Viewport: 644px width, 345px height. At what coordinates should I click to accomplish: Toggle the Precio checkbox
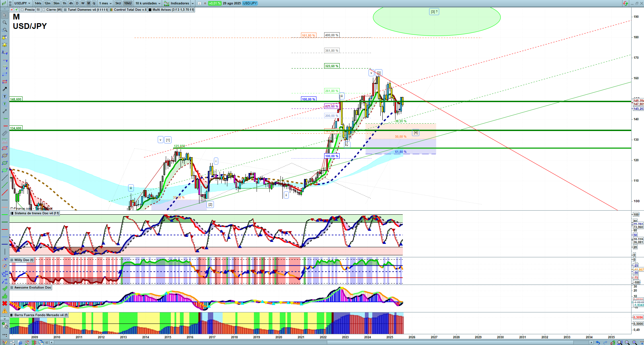point(22,10)
